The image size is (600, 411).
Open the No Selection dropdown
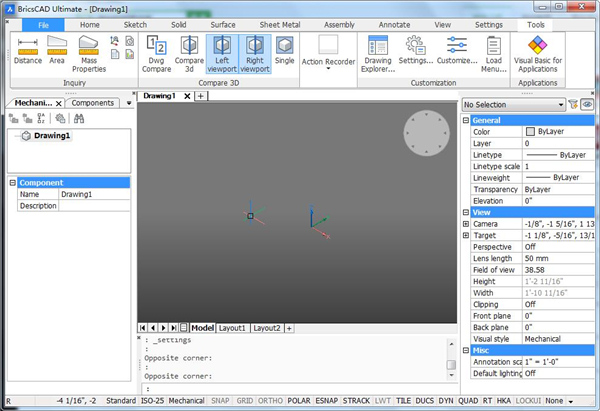pos(509,104)
